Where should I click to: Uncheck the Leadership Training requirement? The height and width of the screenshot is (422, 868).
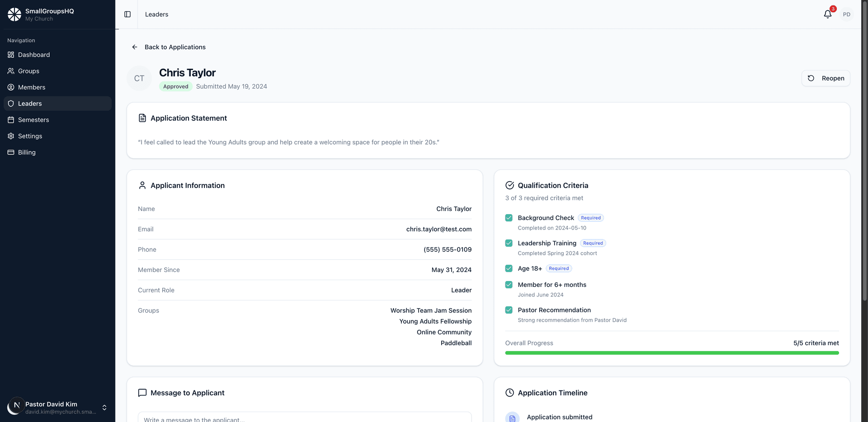click(509, 243)
